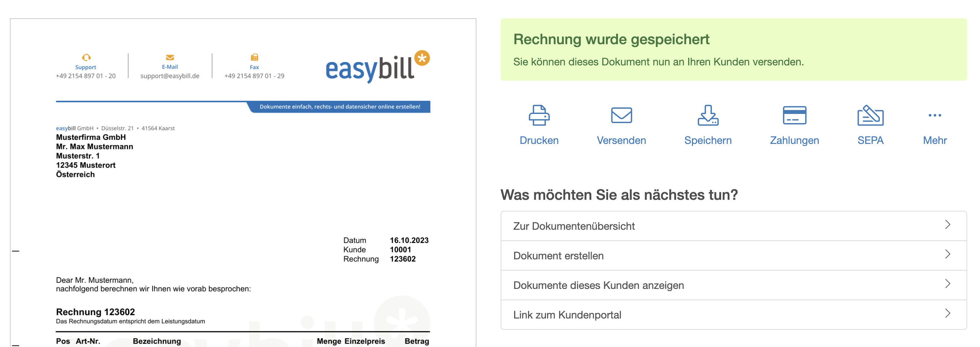Image resolution: width=980 pixels, height=347 pixels.
Task: Open the Link zum Kundenportal entry
Action: coord(567,315)
